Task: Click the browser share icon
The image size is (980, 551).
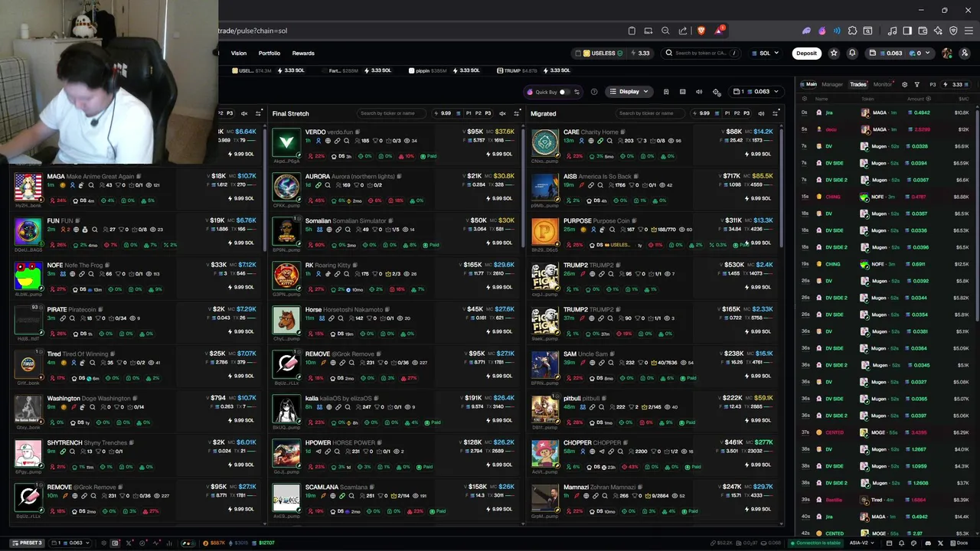Action: pyautogui.click(x=682, y=31)
